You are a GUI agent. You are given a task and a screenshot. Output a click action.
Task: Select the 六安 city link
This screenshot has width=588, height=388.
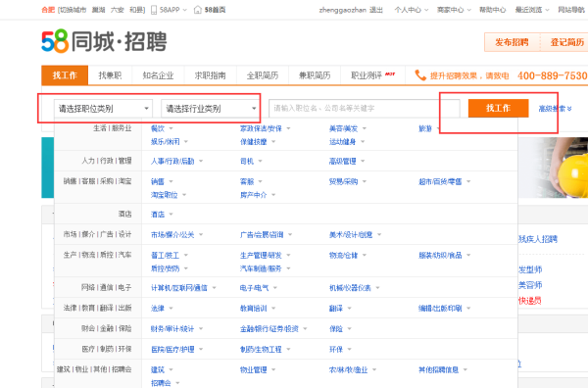[118, 10]
